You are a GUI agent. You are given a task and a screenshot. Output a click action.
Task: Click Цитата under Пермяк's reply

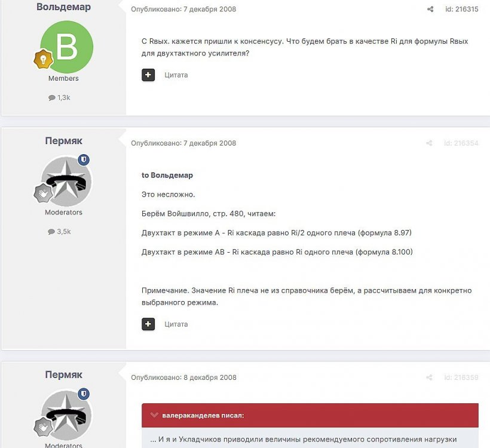[x=176, y=324]
